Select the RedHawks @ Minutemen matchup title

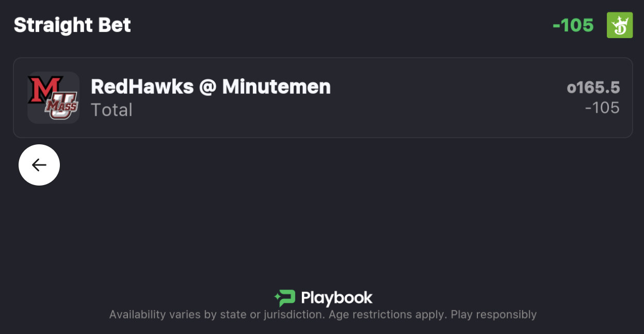(x=211, y=87)
